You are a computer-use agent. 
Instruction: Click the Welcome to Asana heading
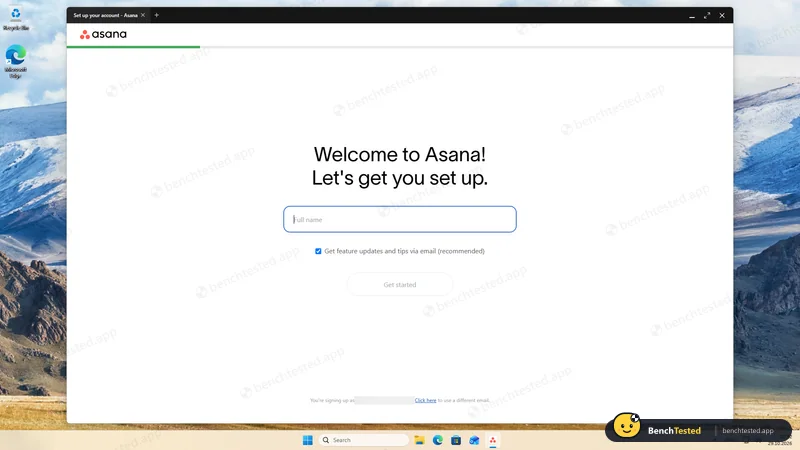click(x=399, y=154)
